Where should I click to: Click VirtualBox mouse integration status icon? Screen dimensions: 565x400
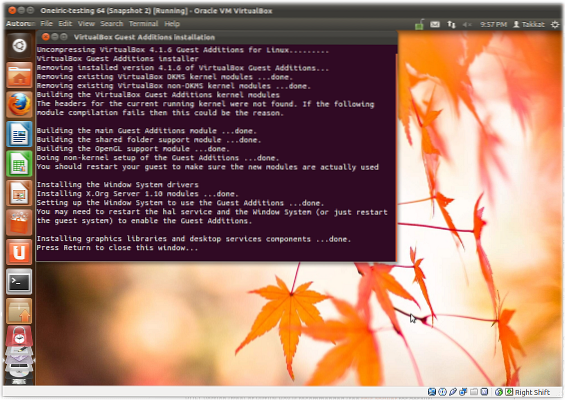coord(499,392)
